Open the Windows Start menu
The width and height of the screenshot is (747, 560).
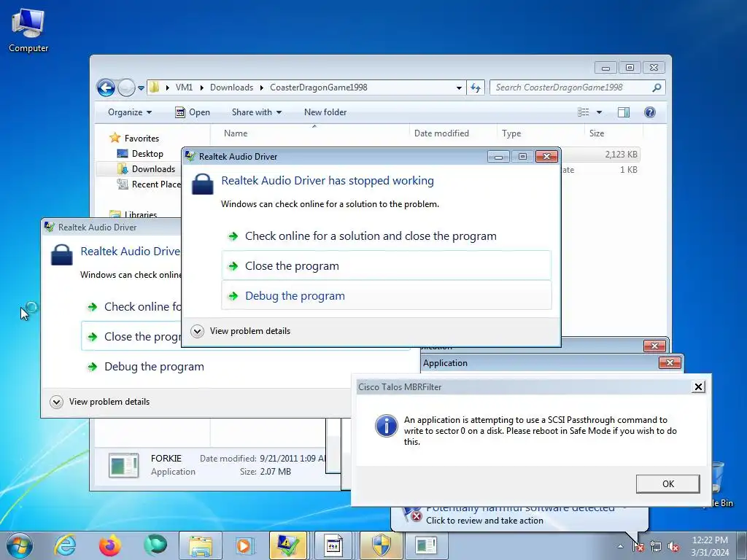point(20,545)
